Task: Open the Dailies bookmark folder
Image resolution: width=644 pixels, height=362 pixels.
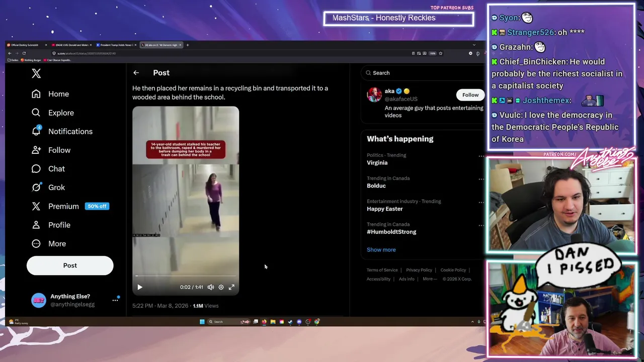Action: 14,60
